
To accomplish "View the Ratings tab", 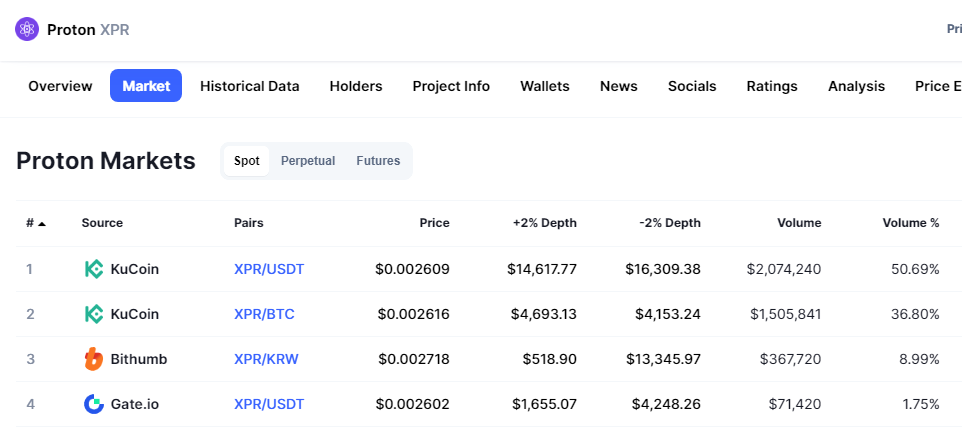I will [x=772, y=86].
